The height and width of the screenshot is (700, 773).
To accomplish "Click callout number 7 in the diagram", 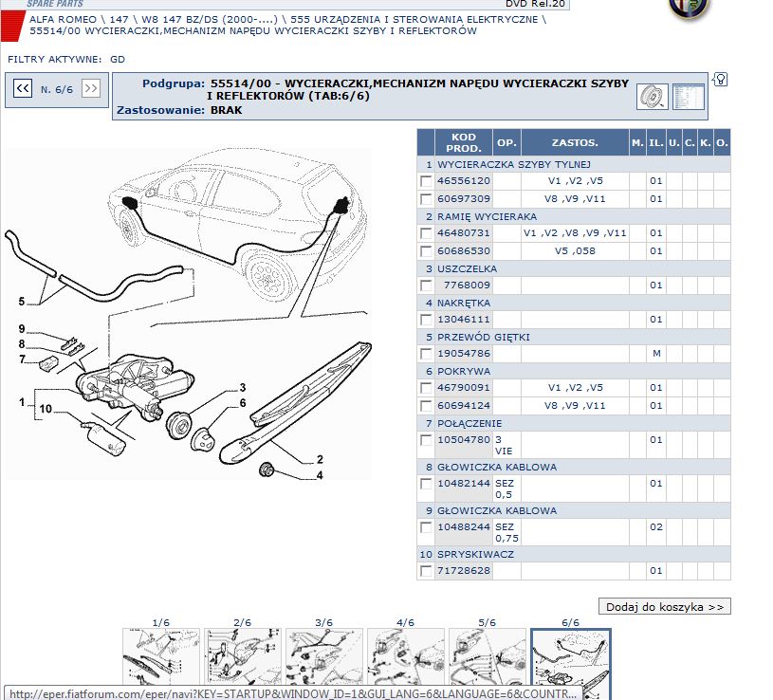I will [22, 359].
